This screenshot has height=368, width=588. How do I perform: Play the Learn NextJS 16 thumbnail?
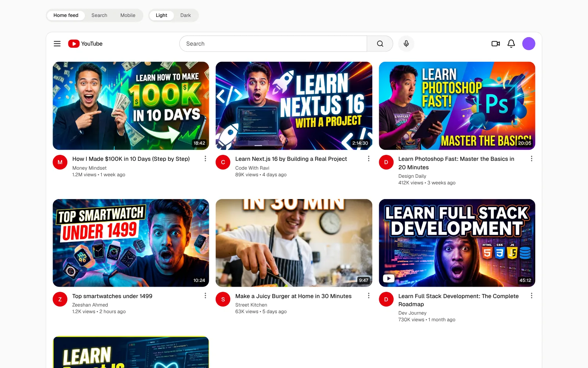click(294, 106)
